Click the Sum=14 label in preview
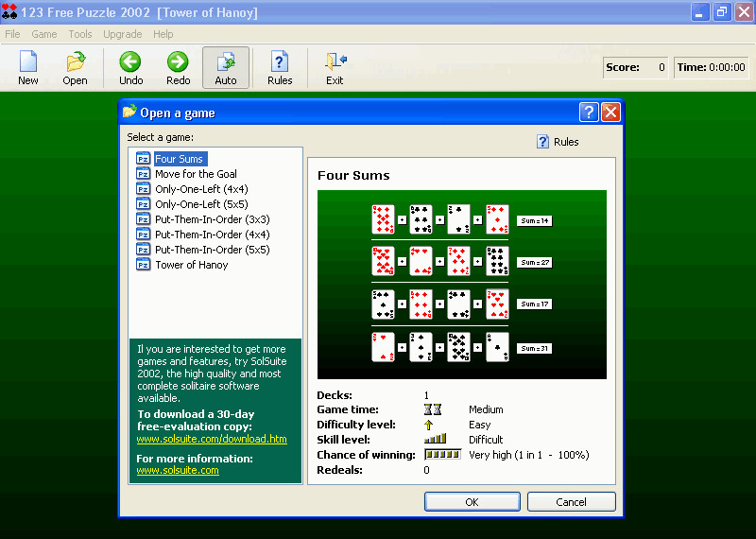756x539 pixels. (x=534, y=221)
